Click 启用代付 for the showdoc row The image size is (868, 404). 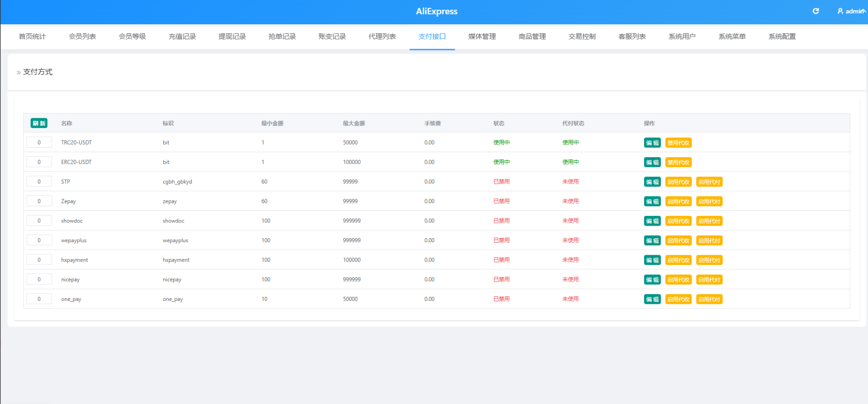click(709, 221)
